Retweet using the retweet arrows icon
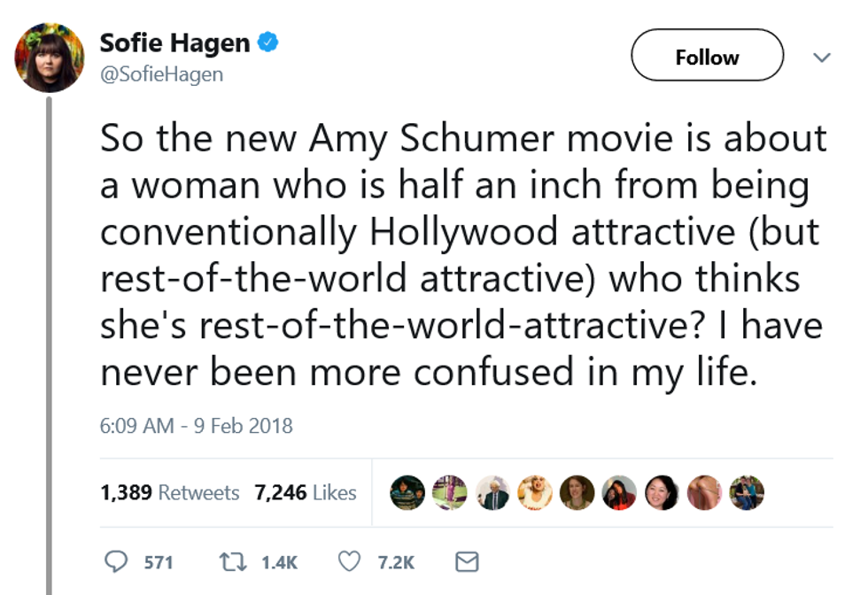Viewport: 868px width, 595px height. point(232,561)
